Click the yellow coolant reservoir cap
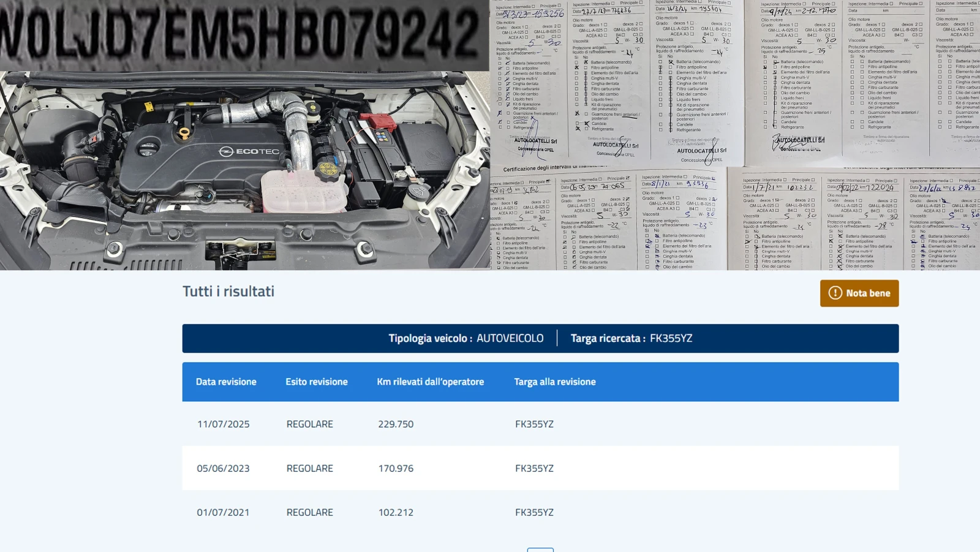The image size is (980, 552). point(325,167)
